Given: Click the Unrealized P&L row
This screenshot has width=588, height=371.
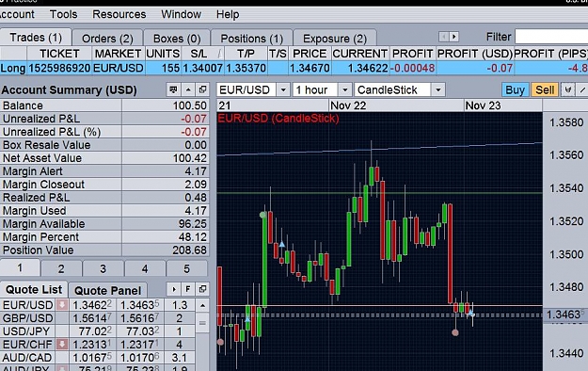Looking at the screenshot, I should [104, 119].
